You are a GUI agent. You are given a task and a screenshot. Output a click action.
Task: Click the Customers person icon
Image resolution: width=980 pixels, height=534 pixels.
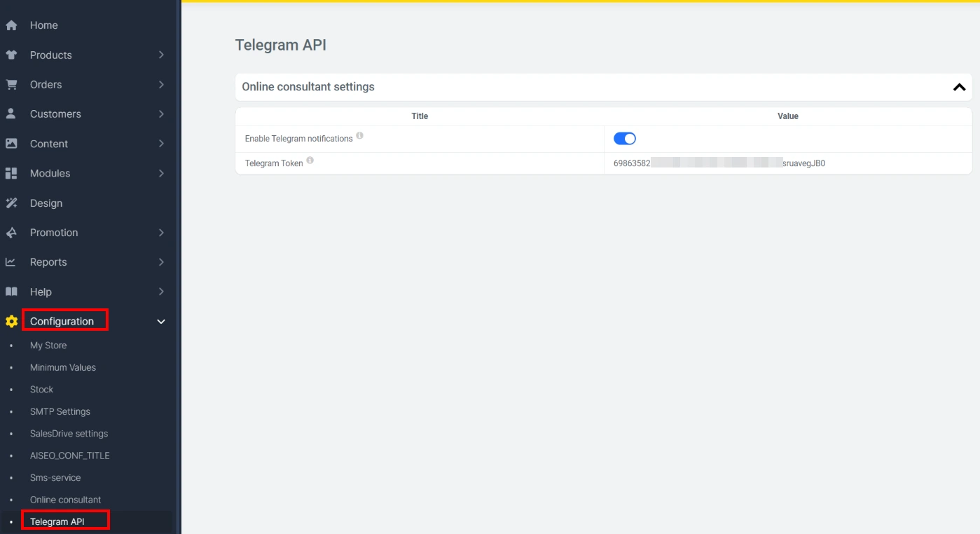[x=11, y=114]
